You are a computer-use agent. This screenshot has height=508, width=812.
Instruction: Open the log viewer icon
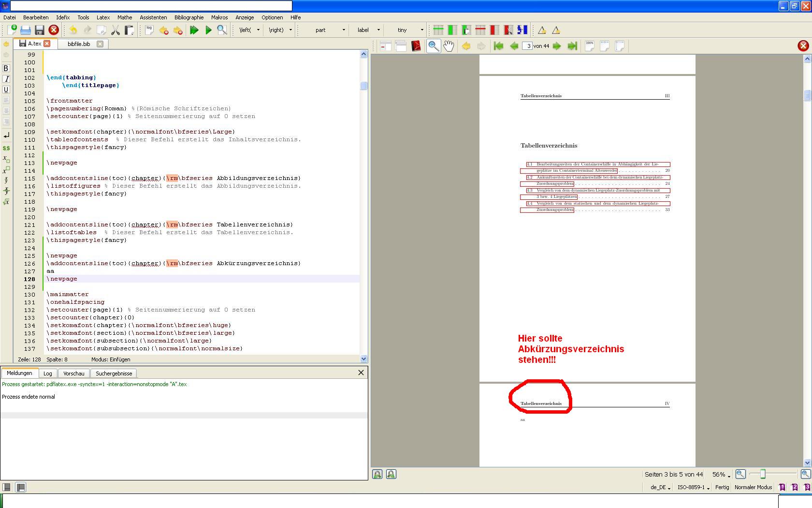149,30
